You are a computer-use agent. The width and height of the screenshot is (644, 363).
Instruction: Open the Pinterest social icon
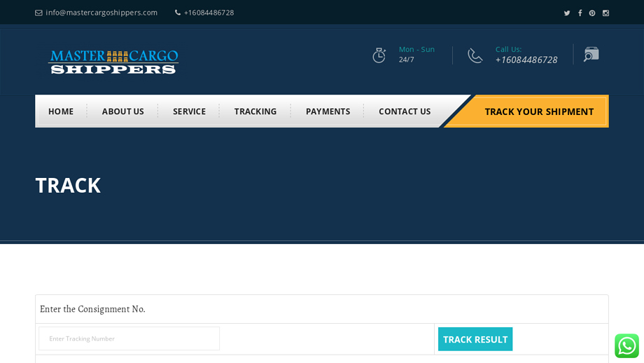tap(592, 13)
